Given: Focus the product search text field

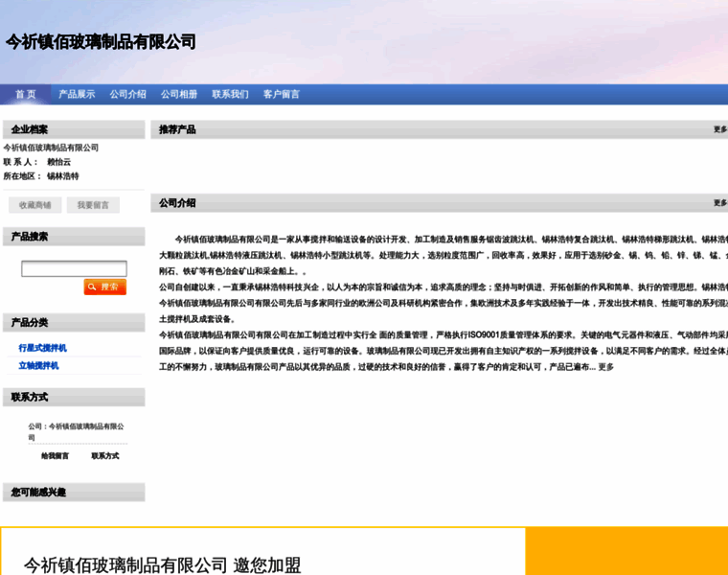Looking at the screenshot, I should [74, 268].
